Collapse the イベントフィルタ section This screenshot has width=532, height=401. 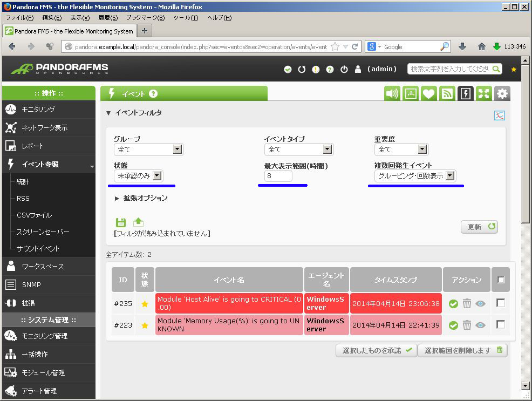click(134, 113)
